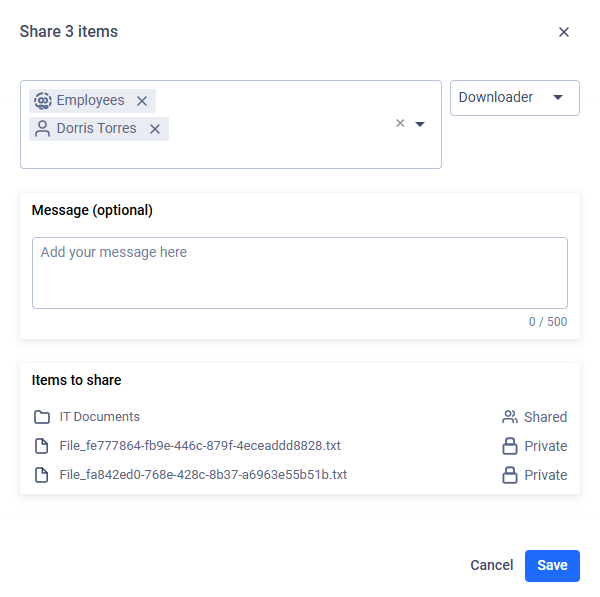600x597 pixels.
Task: Click the Downloader dropdown caret
Action: pos(558,97)
